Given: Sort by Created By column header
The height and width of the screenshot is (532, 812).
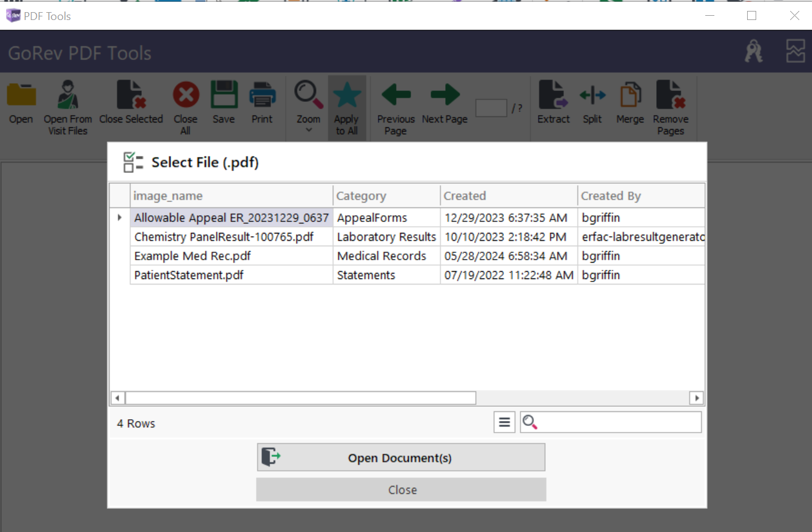Looking at the screenshot, I should click(641, 196).
